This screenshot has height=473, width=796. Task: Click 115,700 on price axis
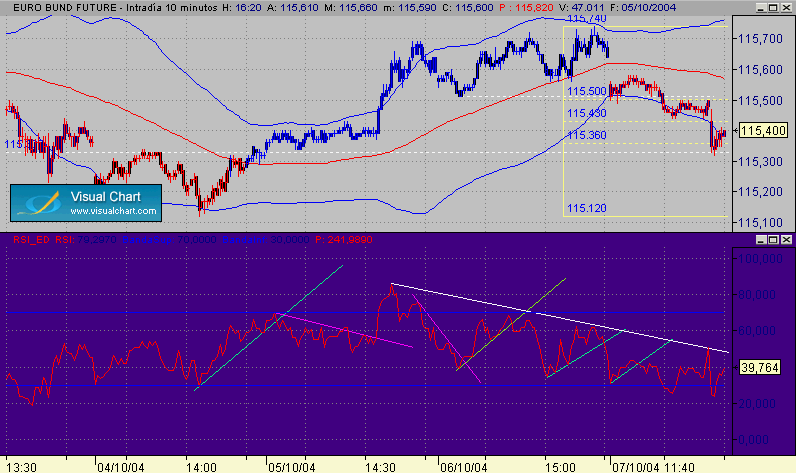760,39
